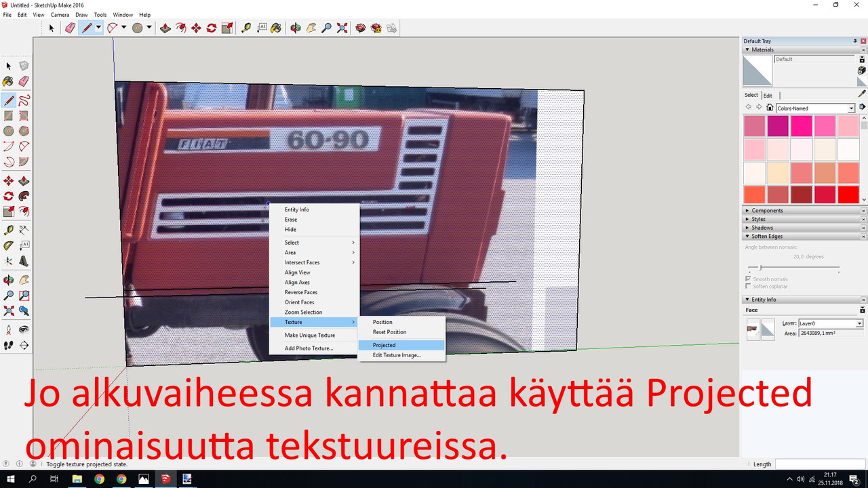Switch to the Edit tab in Materials
868x488 pixels.
pyautogui.click(x=768, y=96)
